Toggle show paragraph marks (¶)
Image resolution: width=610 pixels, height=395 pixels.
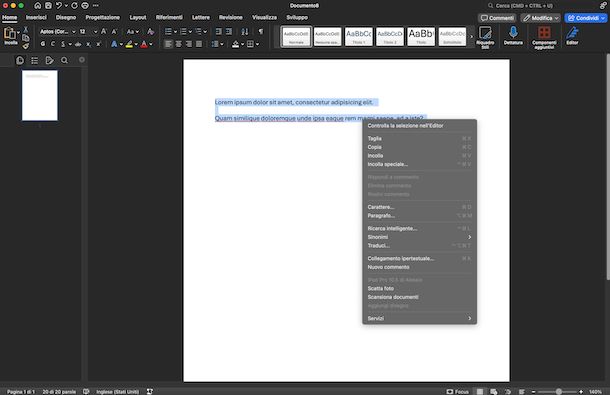click(x=261, y=32)
